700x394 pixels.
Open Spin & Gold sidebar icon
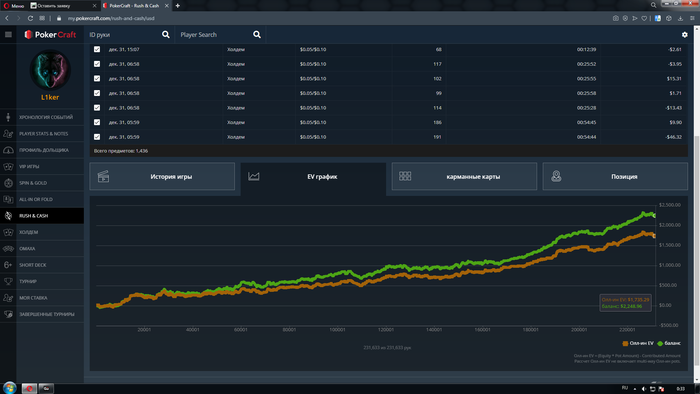[x=8, y=183]
